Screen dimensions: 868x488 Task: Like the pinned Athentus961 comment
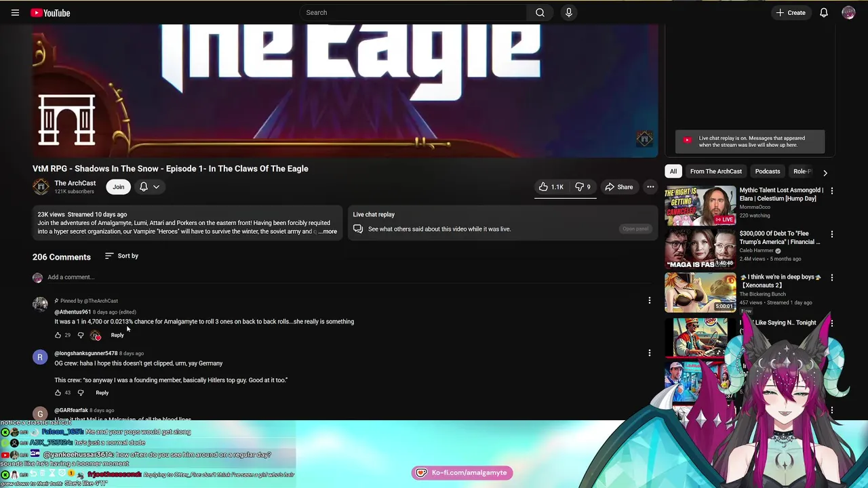click(58, 335)
